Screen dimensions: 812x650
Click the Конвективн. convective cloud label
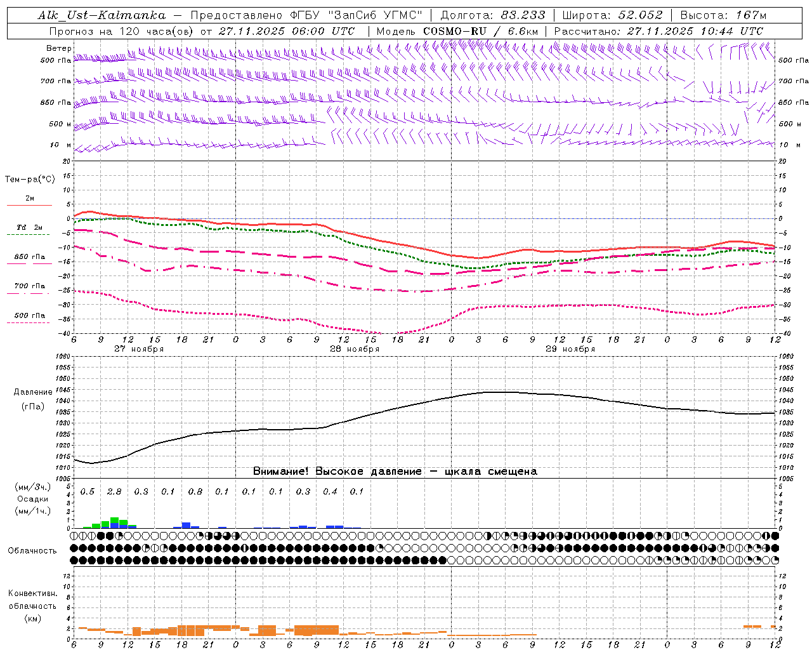(32, 594)
